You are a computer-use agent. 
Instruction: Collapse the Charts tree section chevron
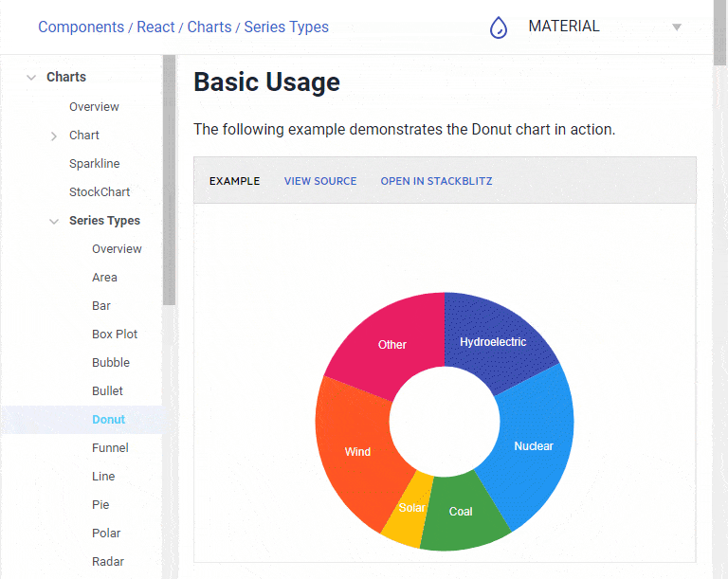[x=31, y=78]
